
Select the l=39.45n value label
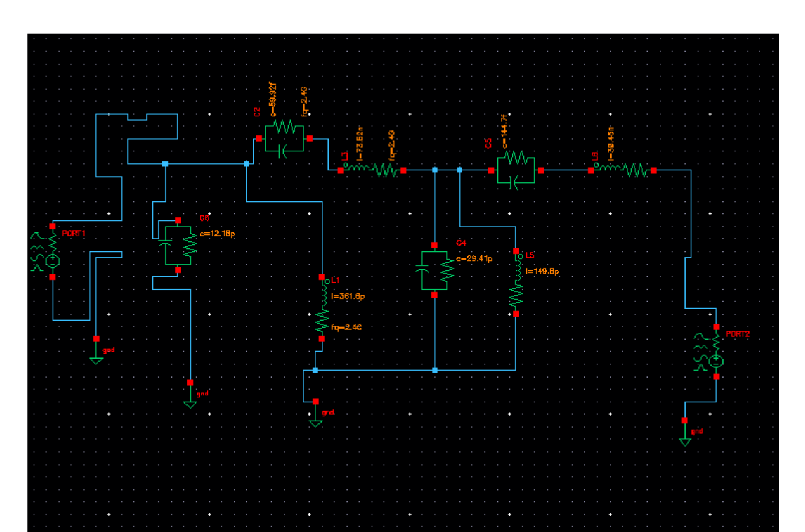pyautogui.click(x=611, y=144)
